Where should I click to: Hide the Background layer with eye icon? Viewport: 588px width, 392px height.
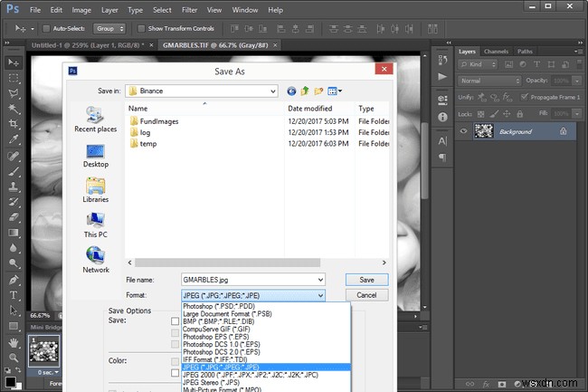coord(464,131)
